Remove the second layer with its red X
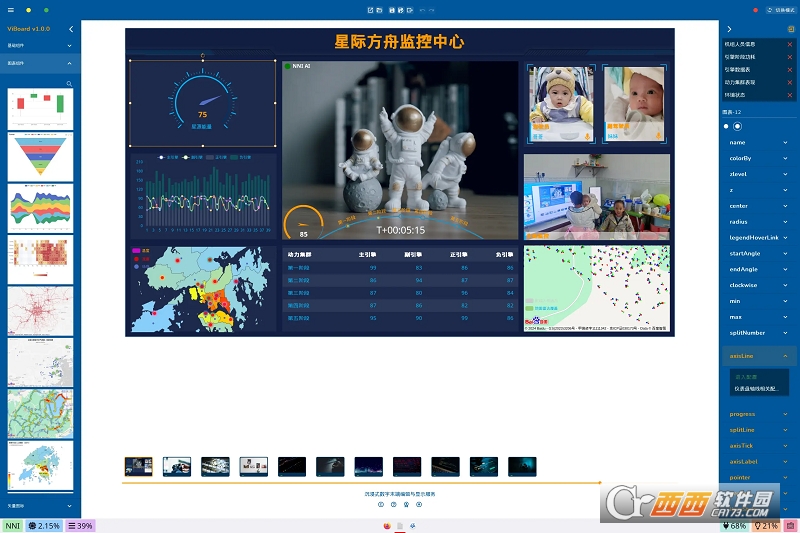This screenshot has height=533, width=800. click(790, 57)
